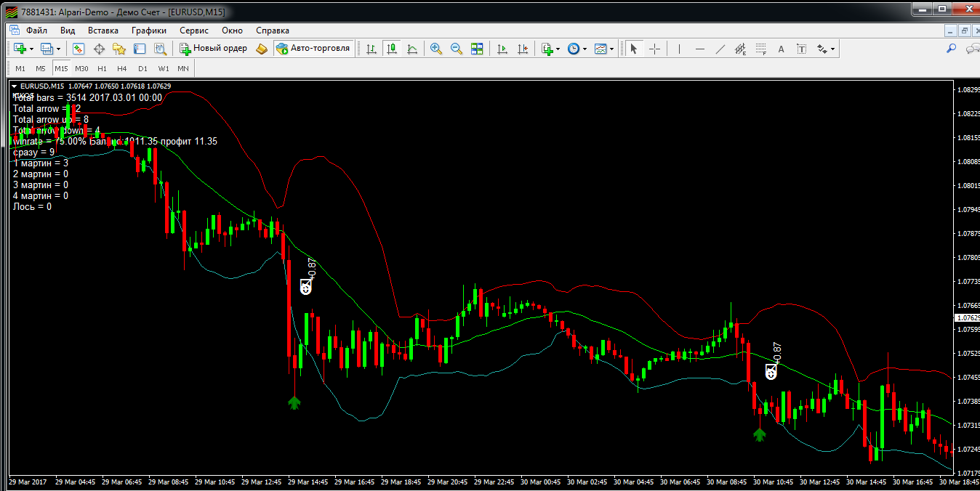Viewport: 980px width, 491px height.
Task: Open the indicators list dropdown arrow
Action: [558, 49]
